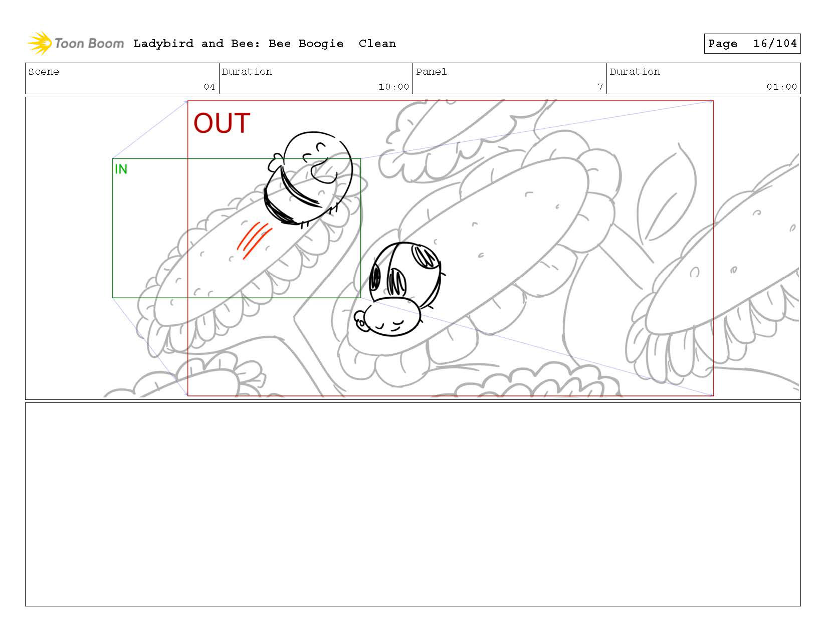Viewport: 826px width, 644px height.
Task: Click the ladybird character sketch
Action: pyautogui.click(x=399, y=288)
